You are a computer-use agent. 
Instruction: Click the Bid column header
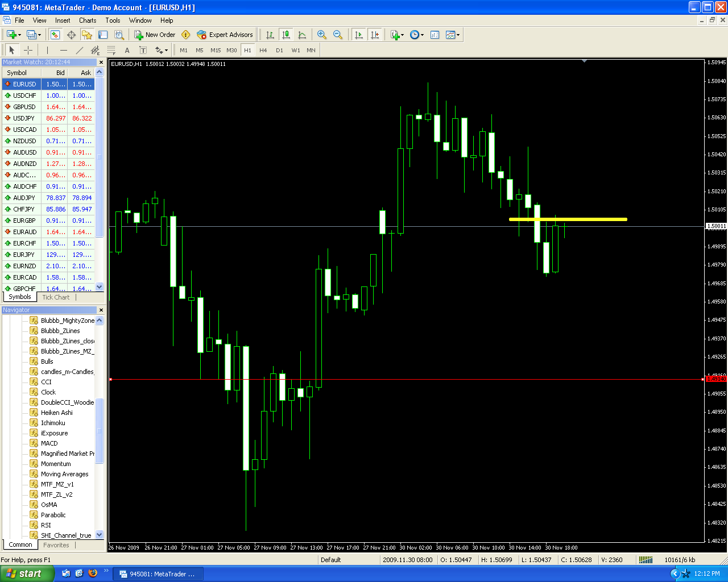tap(55, 73)
